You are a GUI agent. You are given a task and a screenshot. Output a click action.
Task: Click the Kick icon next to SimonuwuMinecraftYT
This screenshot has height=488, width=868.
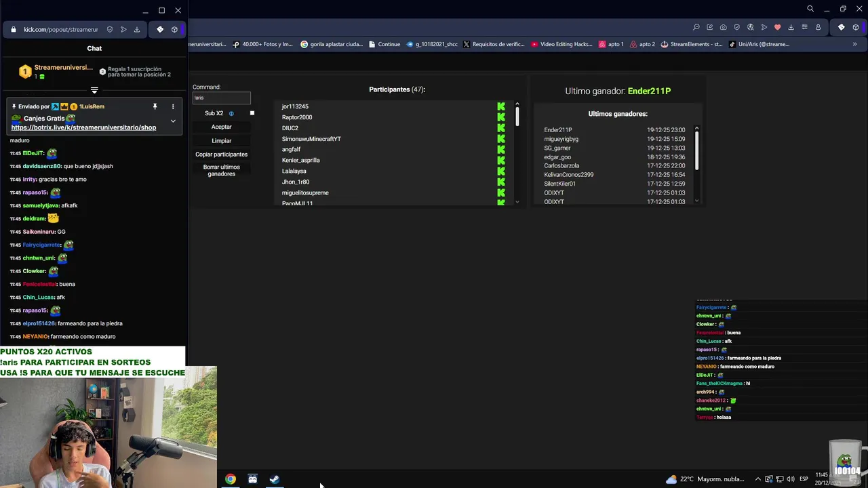coord(501,139)
